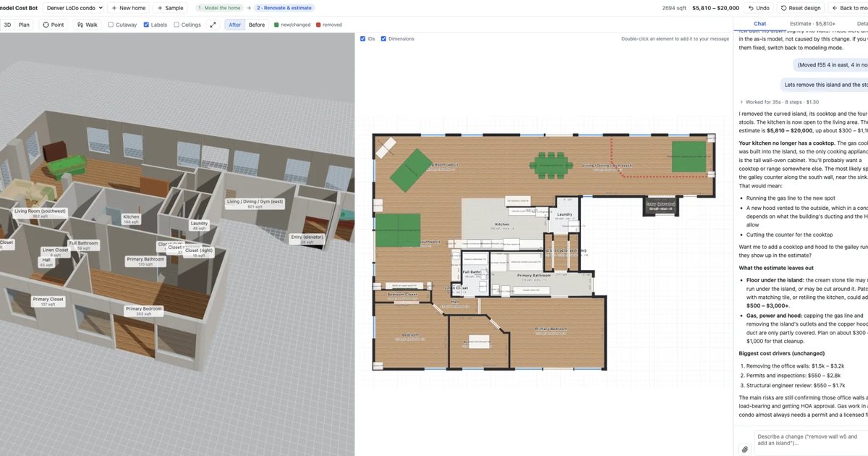Undo the last change
The image size is (868, 456).
pos(758,8)
